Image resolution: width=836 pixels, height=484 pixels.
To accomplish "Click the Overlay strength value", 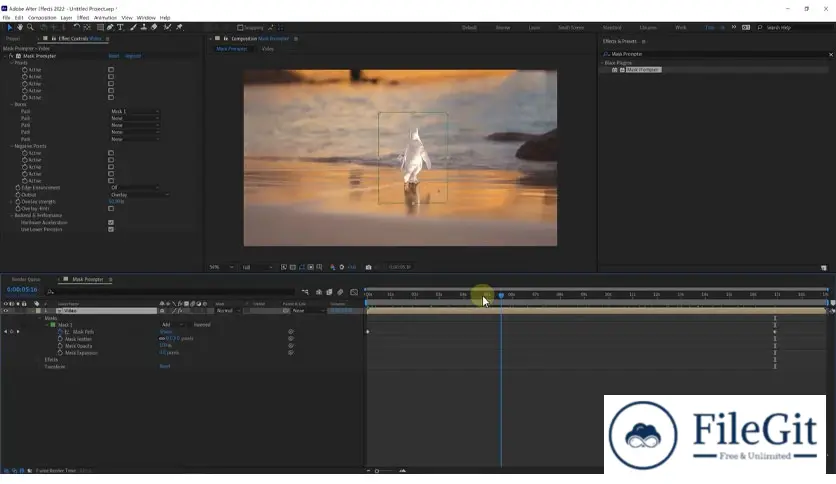I will tap(116, 201).
